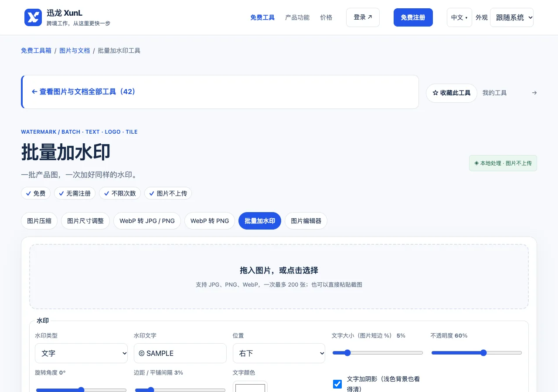Click the 无需注册 feature tag
Viewport: 558px width, 392px height.
75,193
